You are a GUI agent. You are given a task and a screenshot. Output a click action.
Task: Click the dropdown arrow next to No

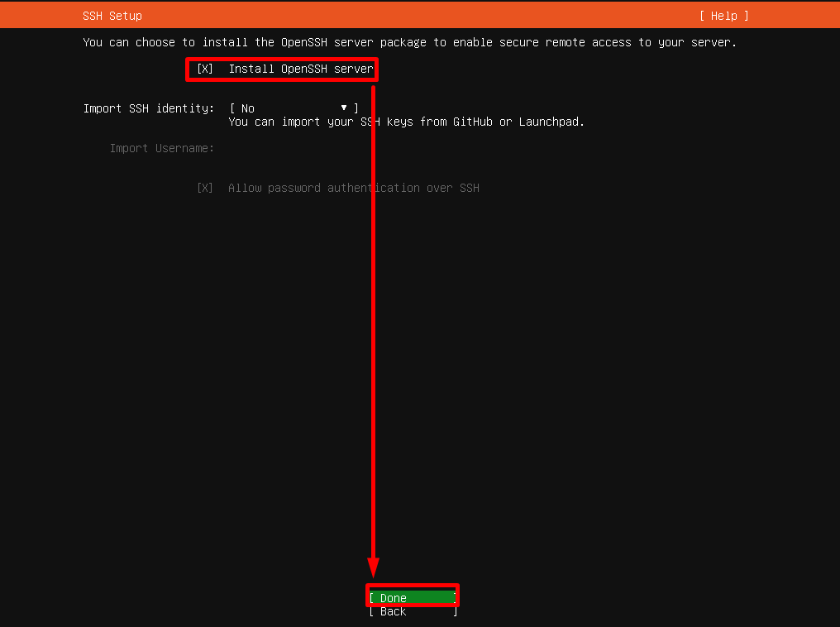click(x=343, y=108)
